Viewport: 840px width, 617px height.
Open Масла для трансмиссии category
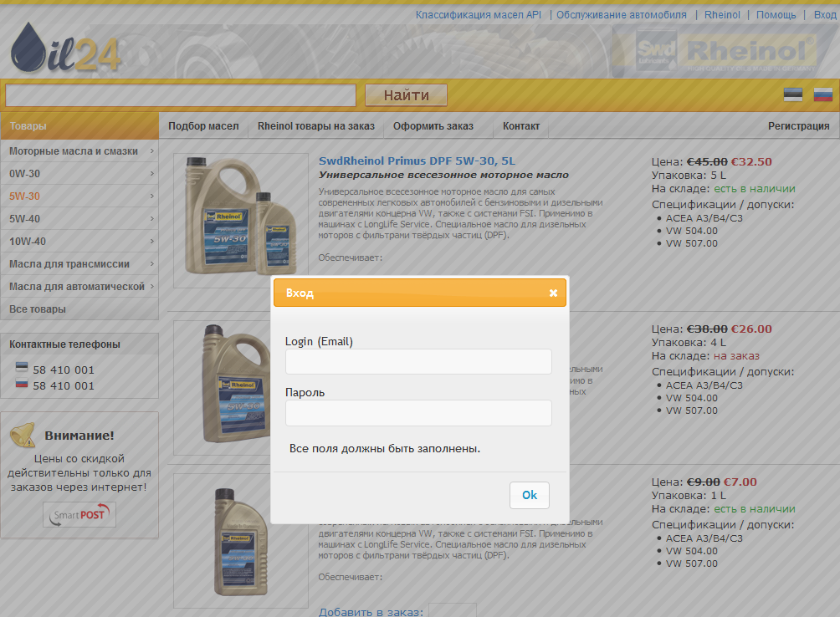79,264
